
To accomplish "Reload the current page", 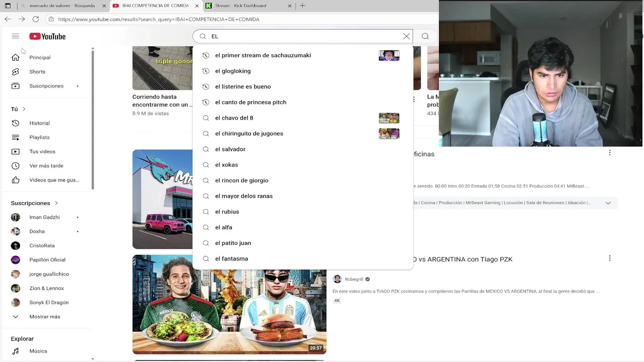I will 36,19.
